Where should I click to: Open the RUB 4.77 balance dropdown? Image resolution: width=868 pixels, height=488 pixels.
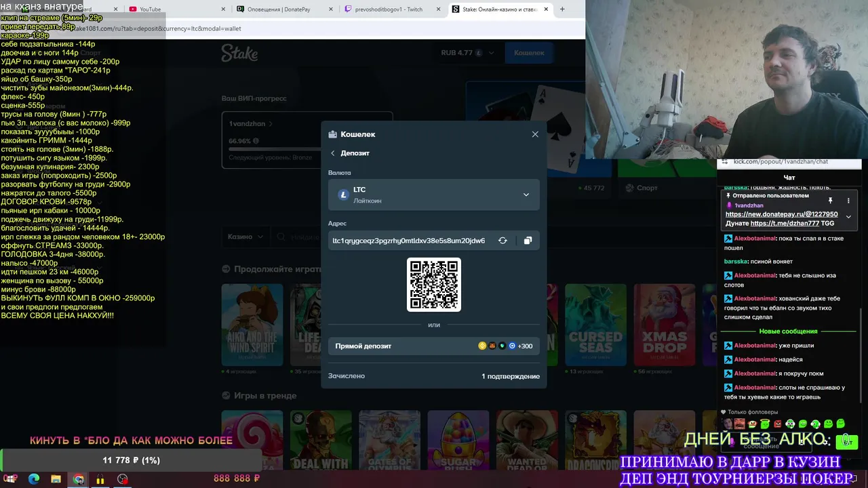tap(467, 53)
